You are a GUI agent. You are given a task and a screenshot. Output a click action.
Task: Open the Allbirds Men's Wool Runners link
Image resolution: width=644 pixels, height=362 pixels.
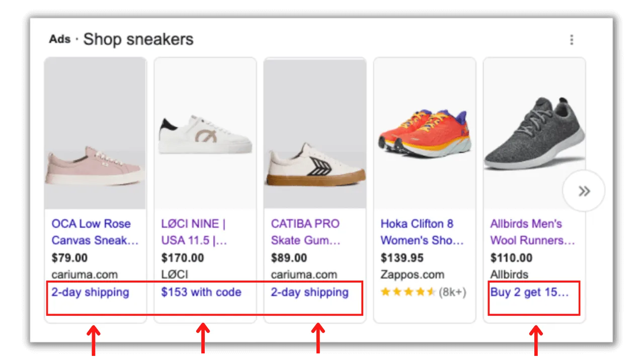(x=533, y=232)
